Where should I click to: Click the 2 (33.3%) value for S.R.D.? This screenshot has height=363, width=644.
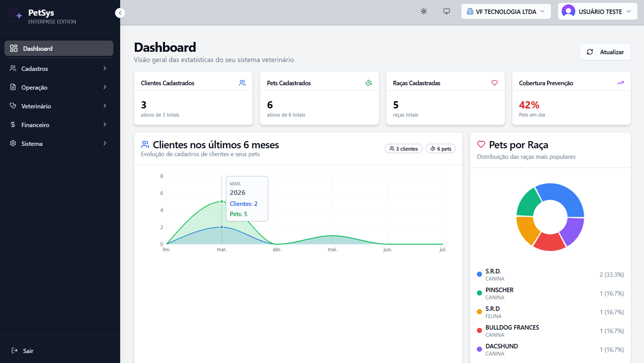[612, 275]
